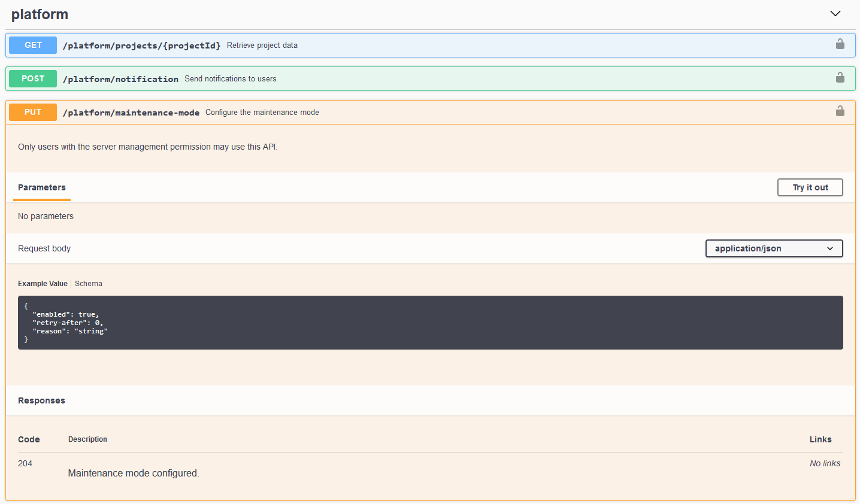This screenshot has height=504, width=860.
Task: Expand the POST /platform/notification operation
Action: (x=120, y=79)
